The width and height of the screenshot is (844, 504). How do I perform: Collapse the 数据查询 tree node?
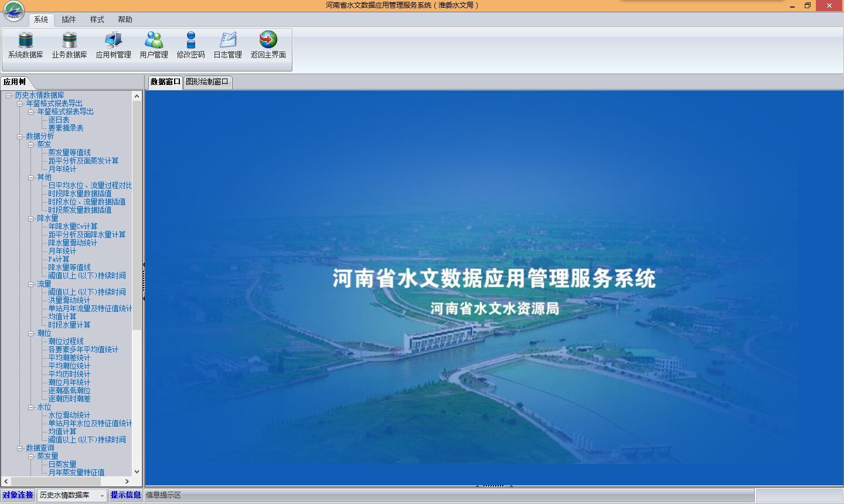[20, 448]
